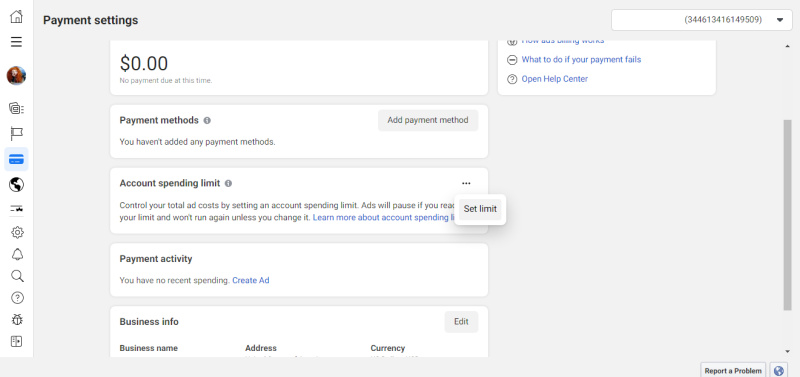The width and height of the screenshot is (800, 377).
Task: Choose Set limit from the popup menu
Action: (x=480, y=209)
